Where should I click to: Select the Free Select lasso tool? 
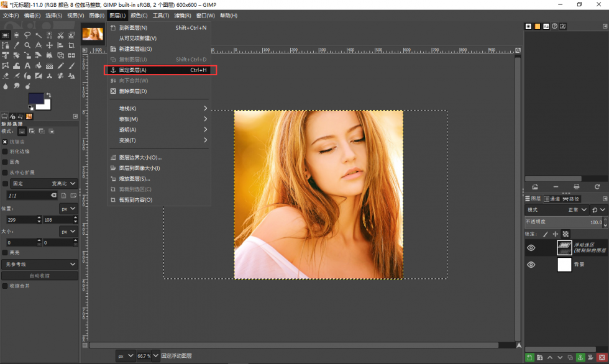27,35
